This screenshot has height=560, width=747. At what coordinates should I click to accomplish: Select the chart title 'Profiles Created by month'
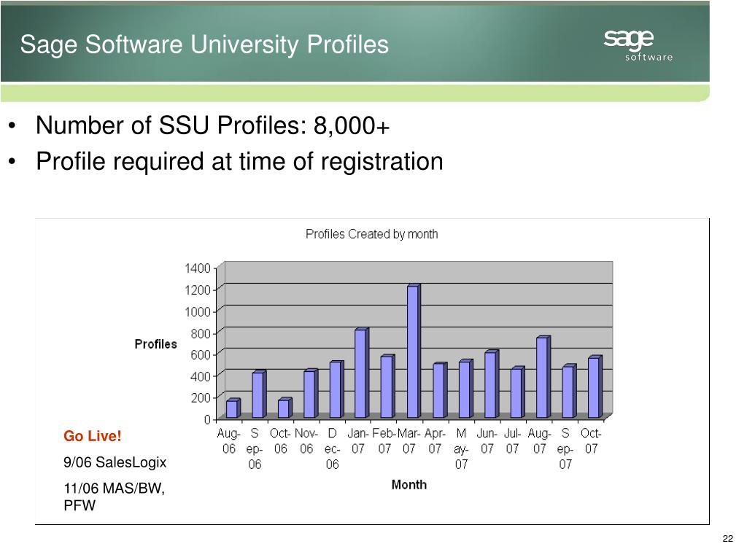[371, 234]
